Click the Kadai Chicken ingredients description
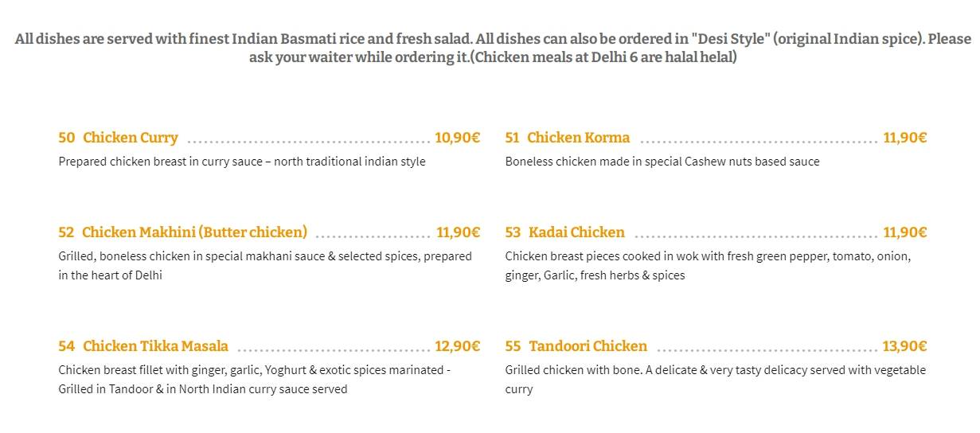The image size is (980, 433). pyautogui.click(x=708, y=266)
